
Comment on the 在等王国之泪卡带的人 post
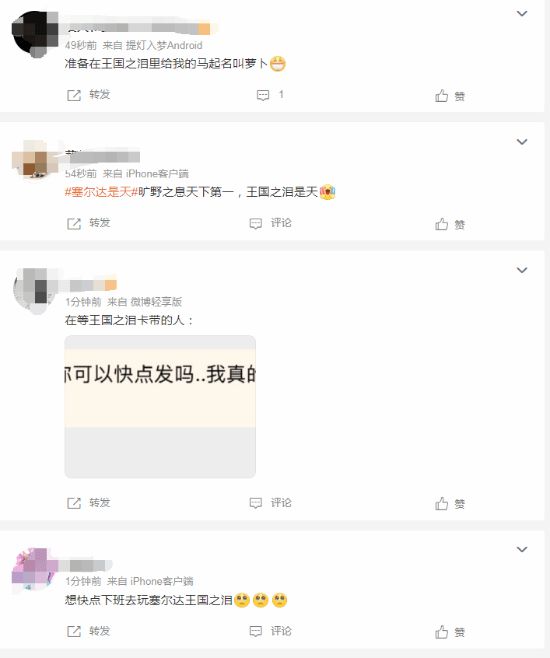[x=270, y=503]
